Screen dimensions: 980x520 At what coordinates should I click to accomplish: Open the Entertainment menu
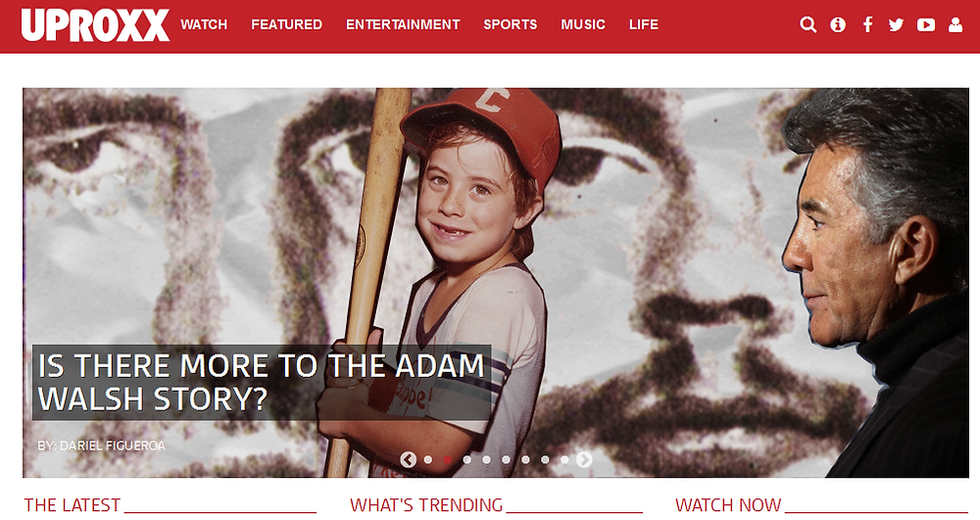[403, 24]
